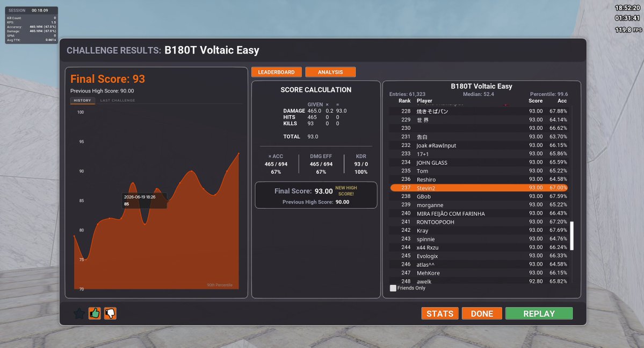The width and height of the screenshot is (644, 348).
Task: Click the NEW HIGH SCORE! label
Action: (346, 191)
